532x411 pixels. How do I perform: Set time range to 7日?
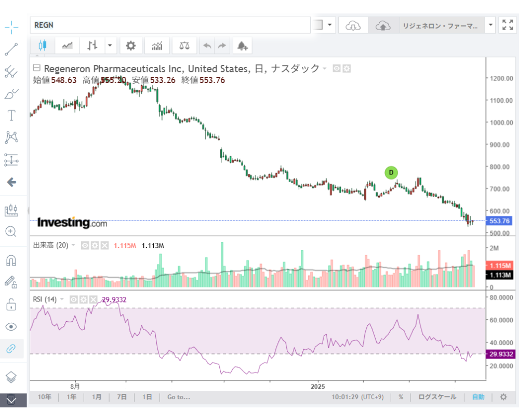122,397
